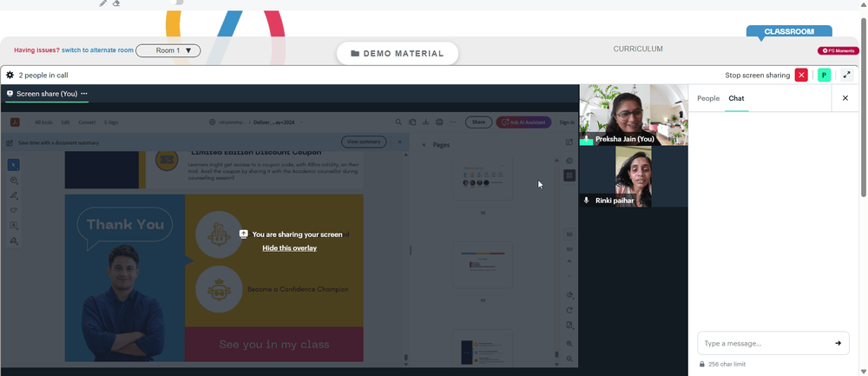
Task: Click the eraser icon at top
Action: point(116,3)
